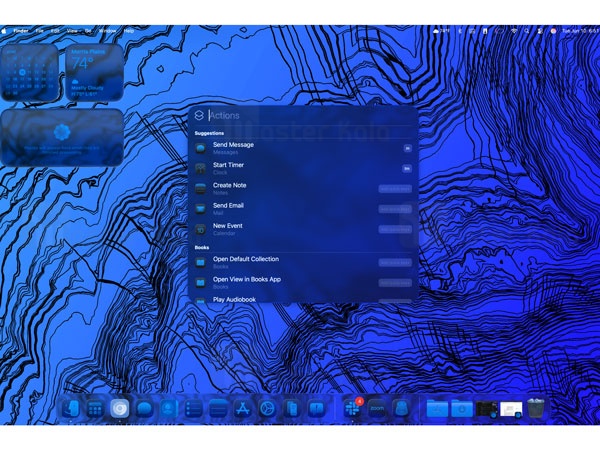600x450 pixels.
Task: Launch Zoom from the Dock
Action: [377, 408]
